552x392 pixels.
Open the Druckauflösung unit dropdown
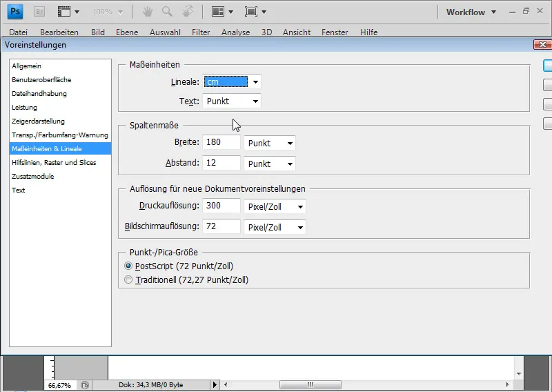275,207
